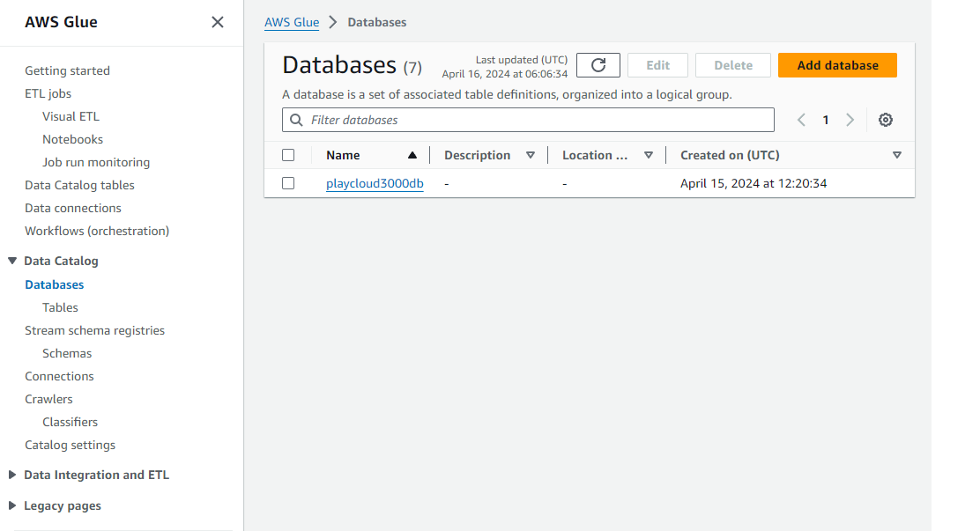This screenshot has width=980, height=531.
Task: Click the search magnifier in filter box
Action: (x=297, y=120)
